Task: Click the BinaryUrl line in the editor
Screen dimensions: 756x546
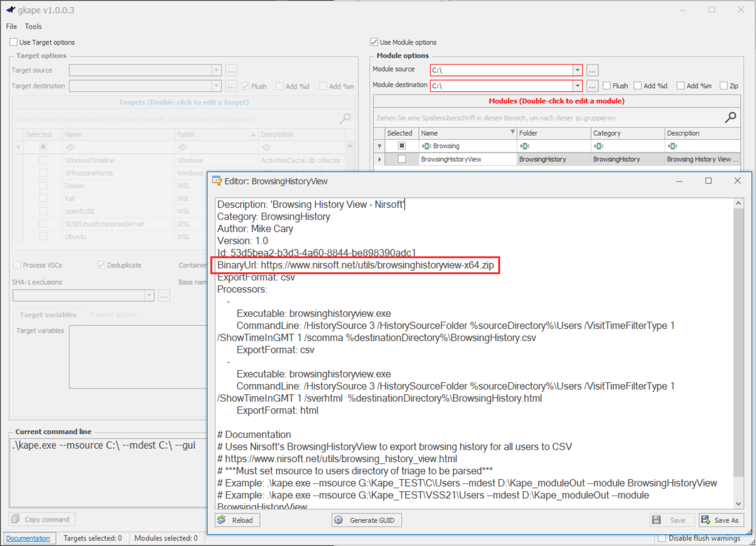Action: pyautogui.click(x=355, y=265)
